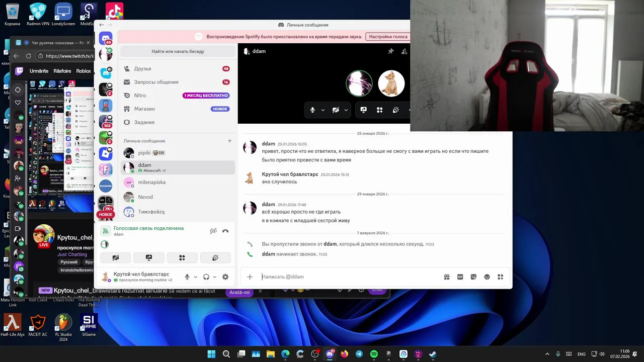Open server with 102 badge in sidebar
The height and width of the screenshot is (362, 644).
pos(106,121)
